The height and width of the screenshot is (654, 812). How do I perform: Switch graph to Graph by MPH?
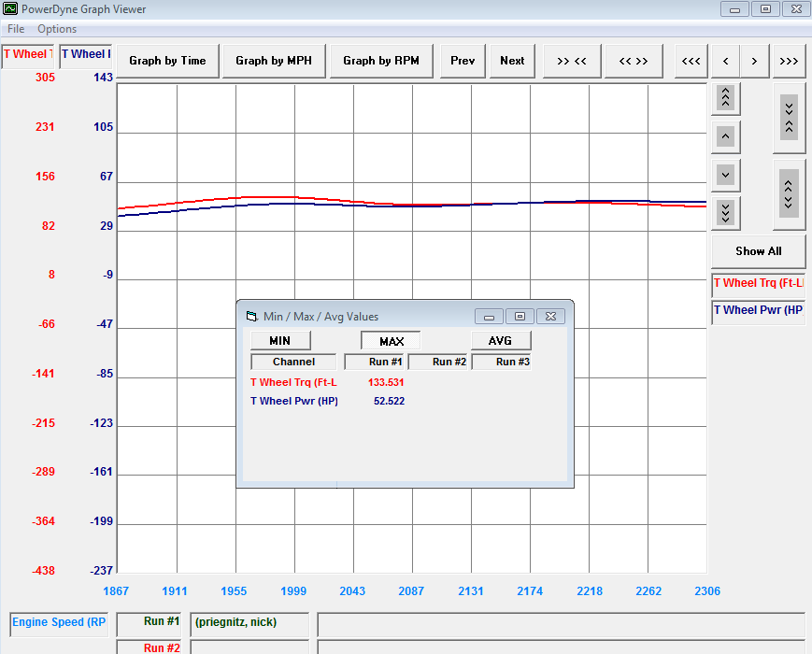[x=274, y=61]
